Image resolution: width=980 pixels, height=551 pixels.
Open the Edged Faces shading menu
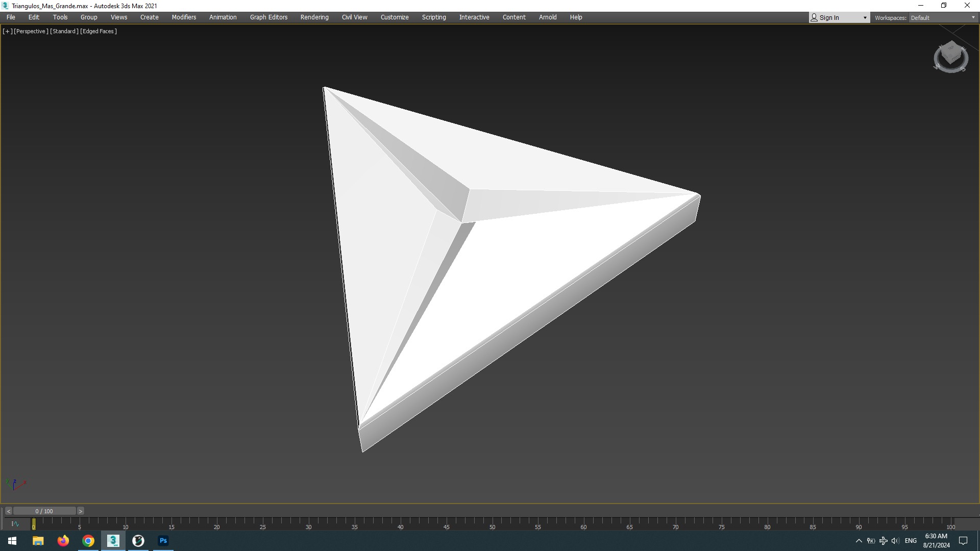pos(99,31)
